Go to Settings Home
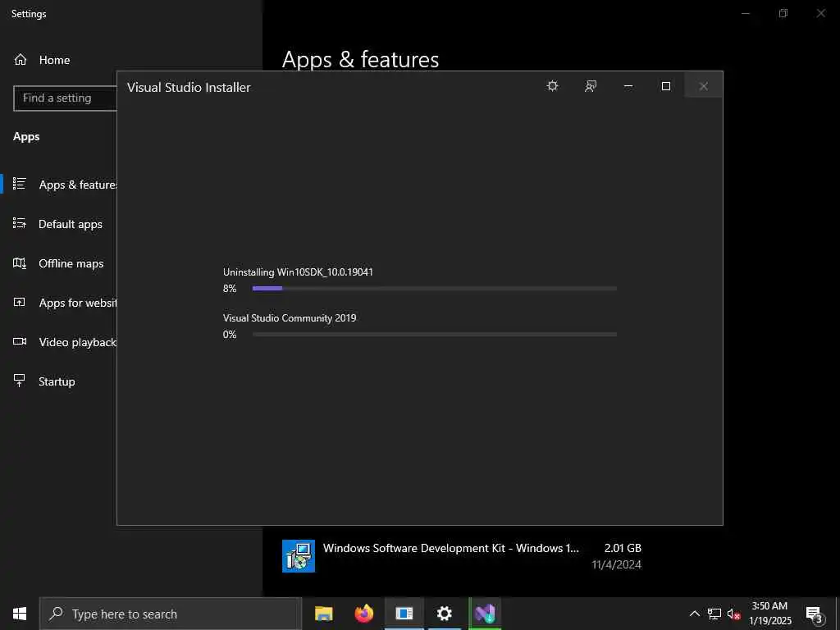 [54, 60]
